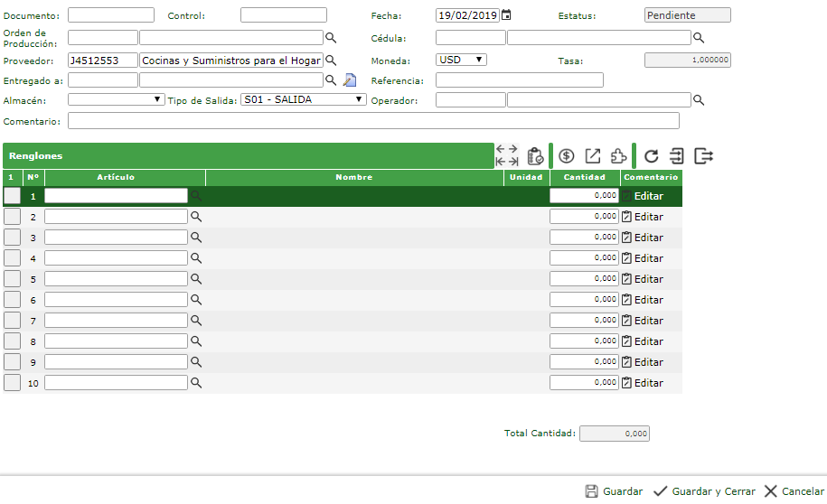Screen dimensions: 827x504
Task: Select row 3 checkbox
Action: (12, 238)
